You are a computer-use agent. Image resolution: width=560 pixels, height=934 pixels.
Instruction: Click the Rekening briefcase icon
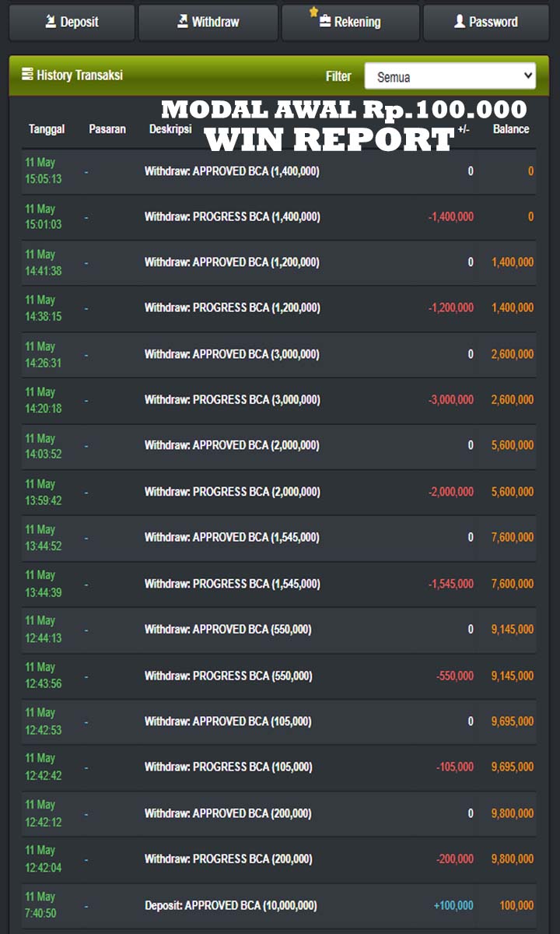click(x=325, y=21)
